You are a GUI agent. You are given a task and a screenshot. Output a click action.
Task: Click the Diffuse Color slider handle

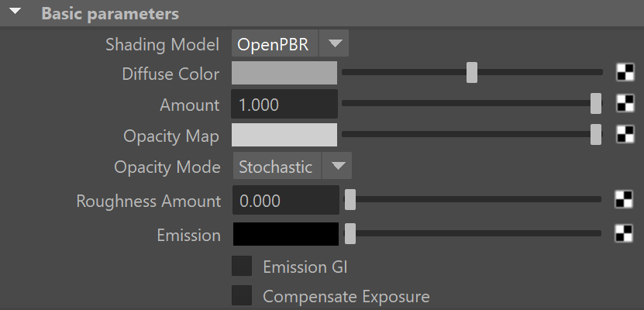471,73
